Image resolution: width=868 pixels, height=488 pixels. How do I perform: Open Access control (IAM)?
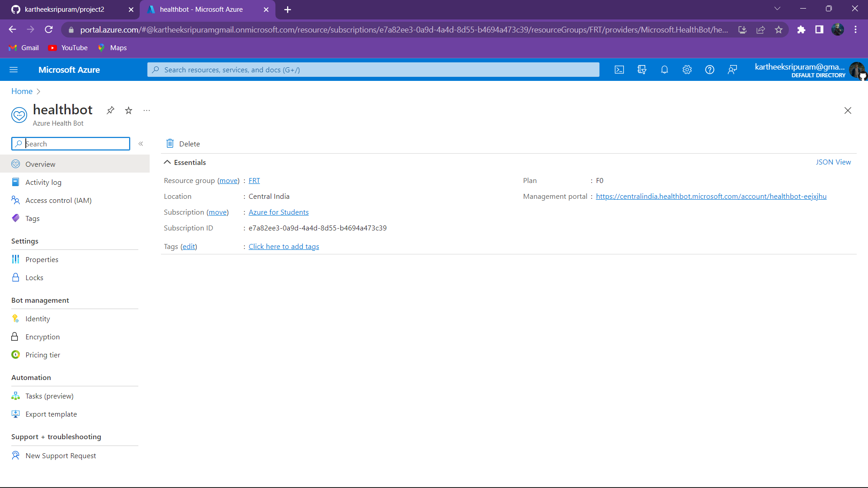point(59,200)
